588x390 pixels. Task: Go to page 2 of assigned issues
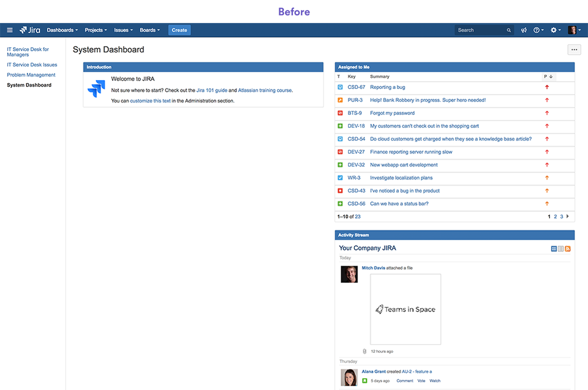pos(556,217)
